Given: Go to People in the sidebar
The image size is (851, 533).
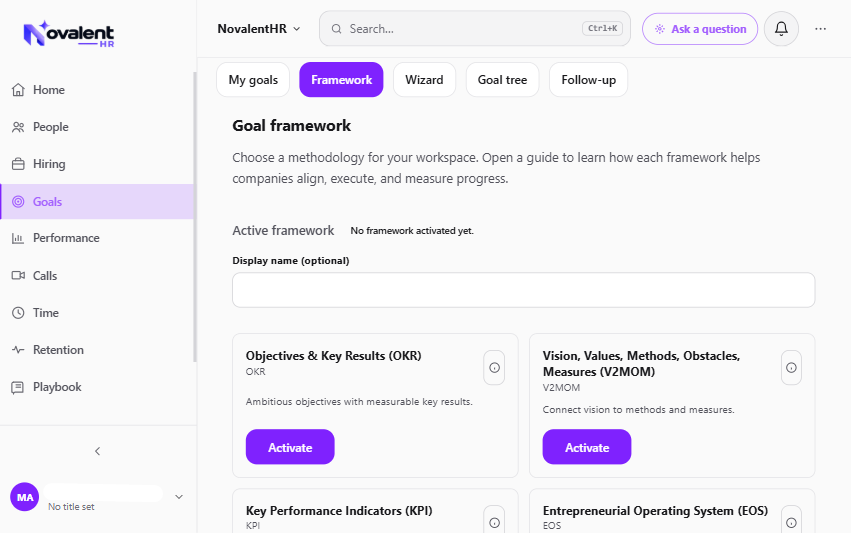Looking at the screenshot, I should [97, 127].
